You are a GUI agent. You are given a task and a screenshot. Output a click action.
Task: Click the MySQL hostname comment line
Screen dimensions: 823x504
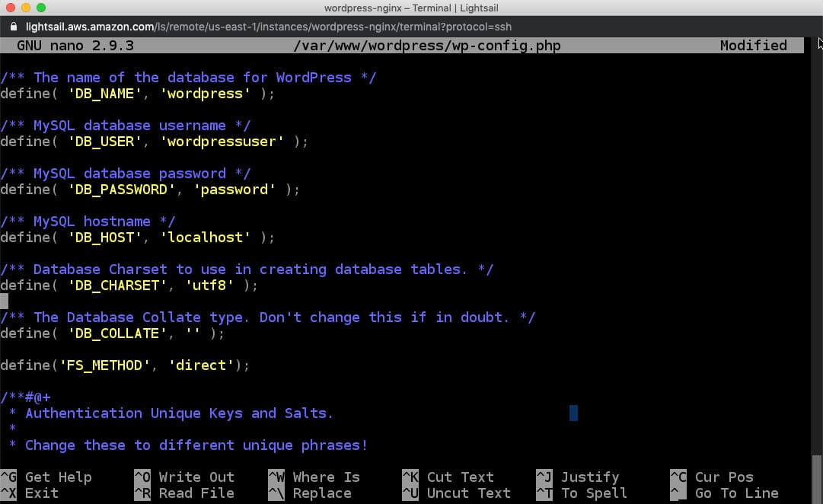click(x=88, y=221)
